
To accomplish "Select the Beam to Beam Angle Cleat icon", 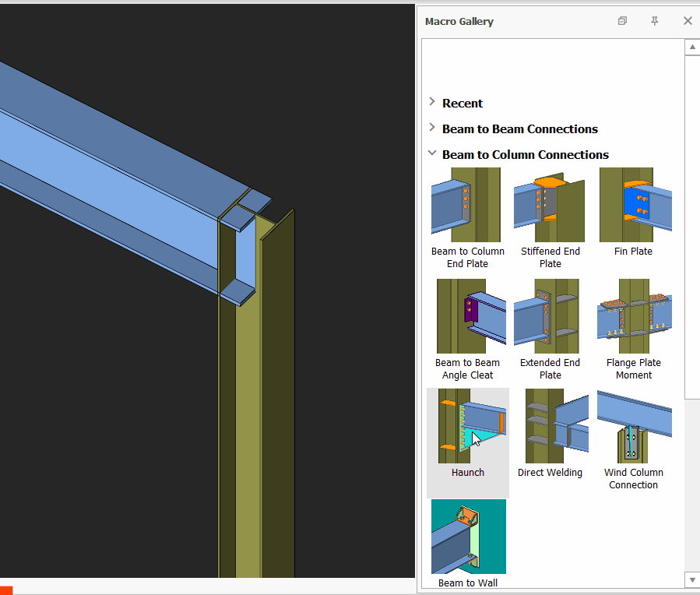I will 466,317.
